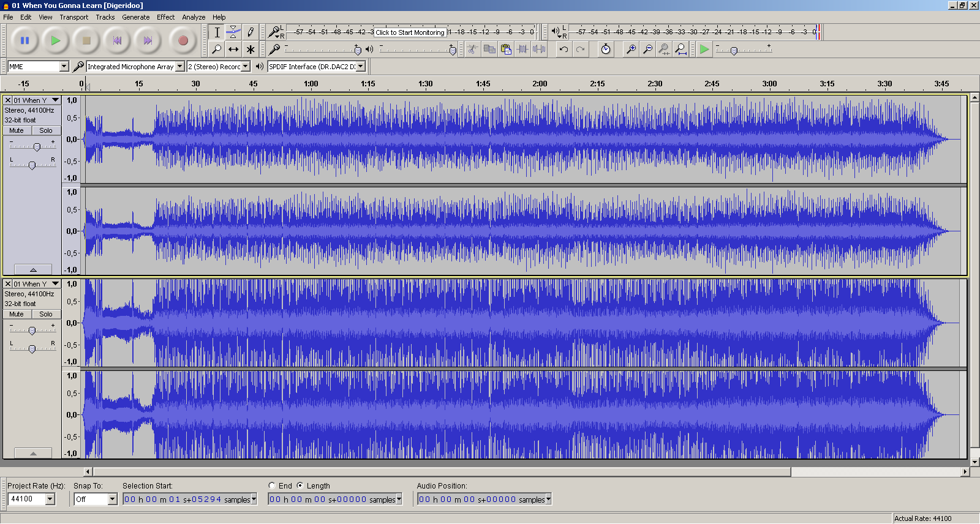The height and width of the screenshot is (524, 980).
Task: Select the Multi-Tool mode asterisk
Action: coord(250,49)
